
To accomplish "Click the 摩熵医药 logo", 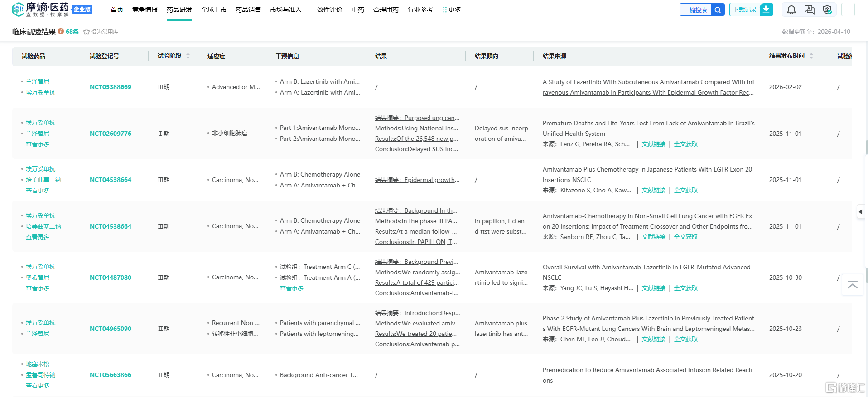I will tap(41, 10).
